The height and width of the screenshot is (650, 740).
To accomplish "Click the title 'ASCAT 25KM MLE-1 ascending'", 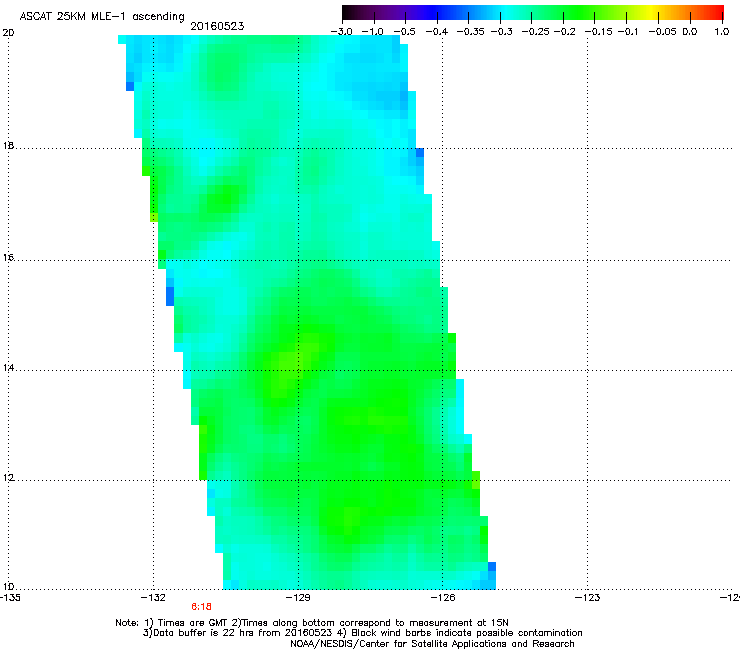I will point(102,17).
